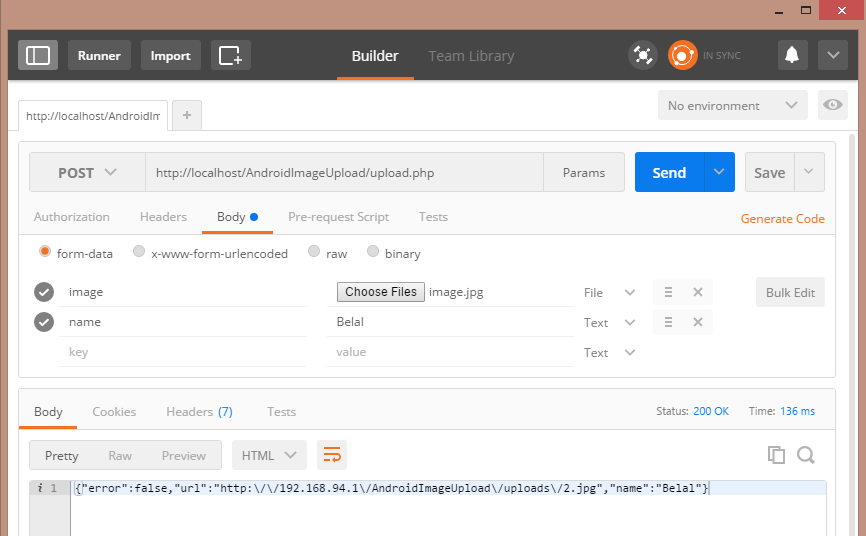Switch to the Headers request tab

tap(163, 217)
